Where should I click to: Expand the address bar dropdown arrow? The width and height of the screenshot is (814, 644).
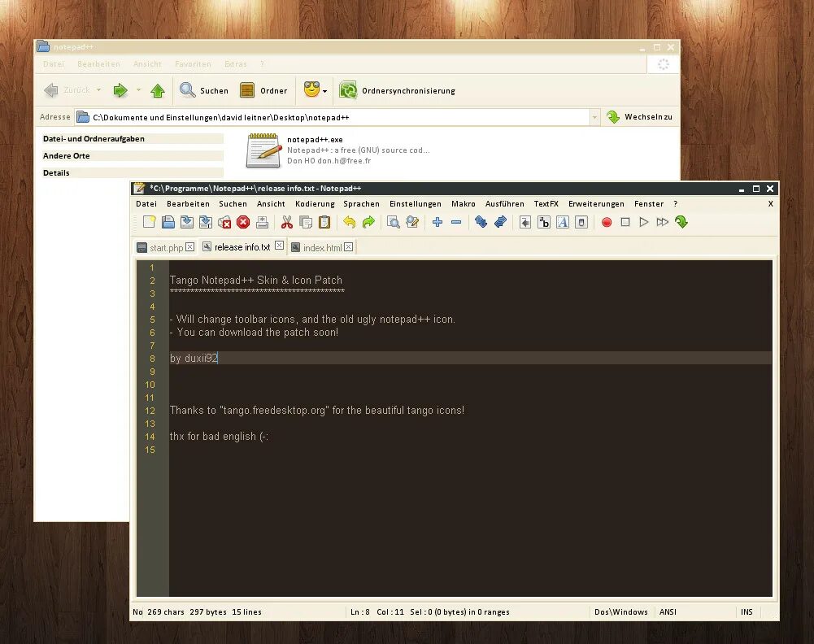point(594,117)
